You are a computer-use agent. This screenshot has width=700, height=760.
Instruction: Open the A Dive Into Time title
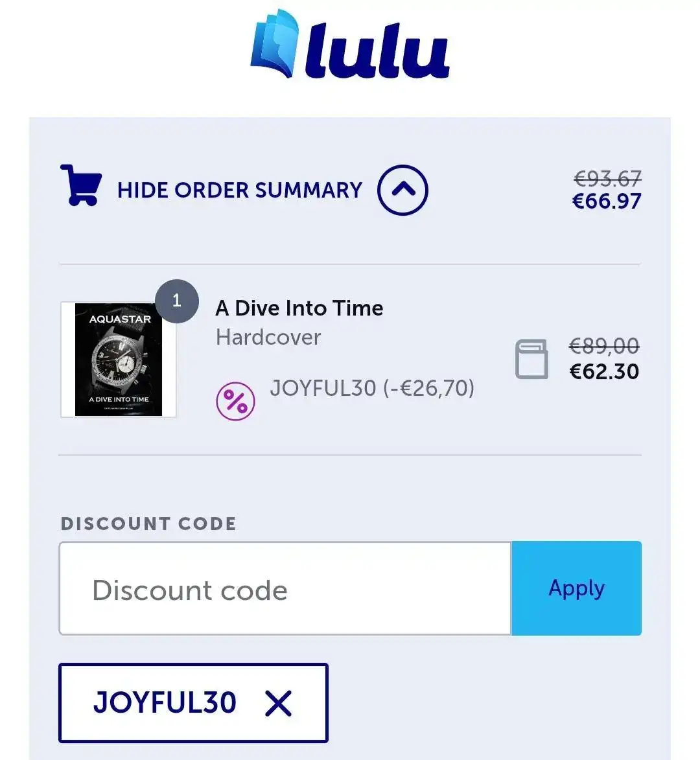click(x=299, y=308)
